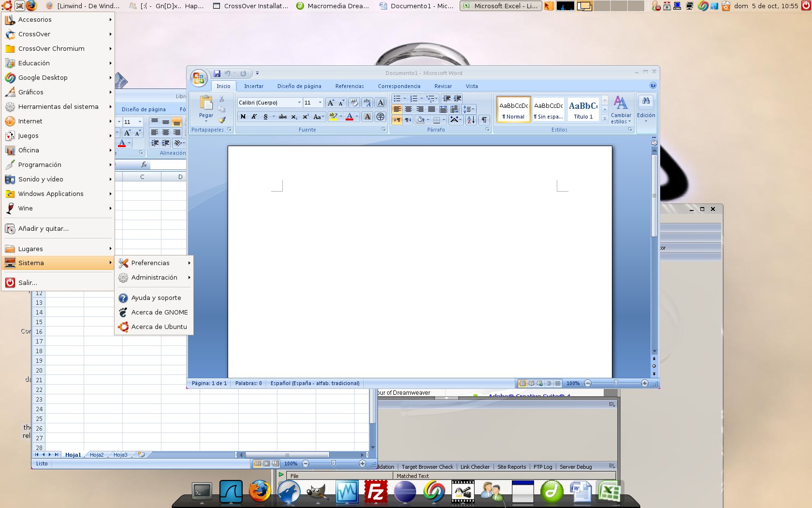
Task: Open the Insertar tab in Word
Action: point(254,86)
